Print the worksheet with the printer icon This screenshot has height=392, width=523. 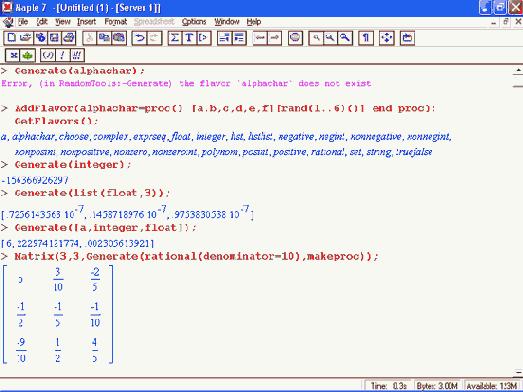(69, 38)
